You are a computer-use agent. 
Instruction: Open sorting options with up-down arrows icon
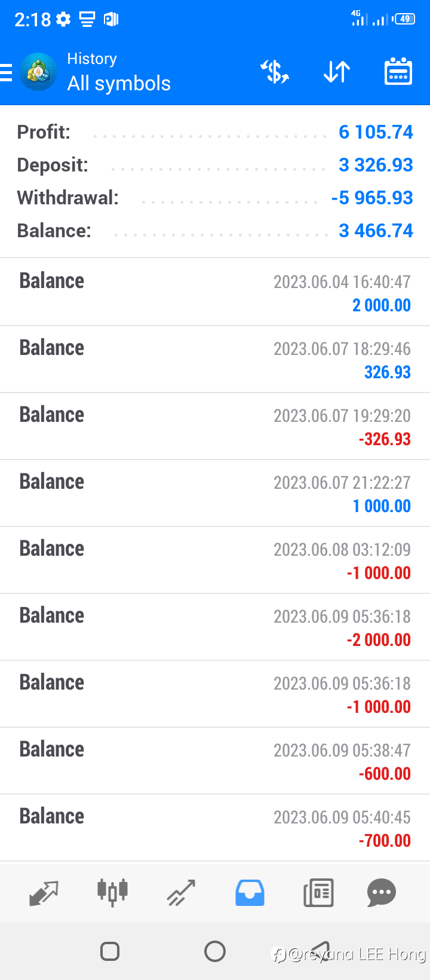(x=337, y=72)
